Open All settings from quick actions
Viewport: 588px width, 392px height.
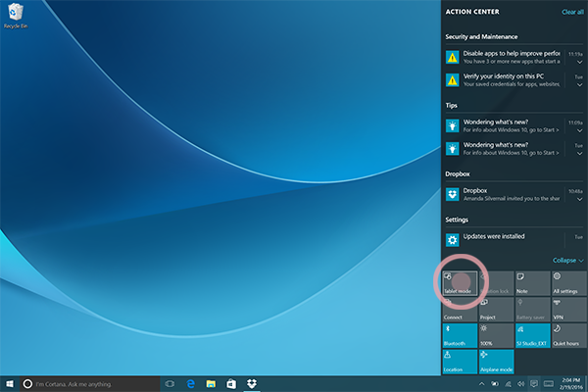pyautogui.click(x=568, y=283)
